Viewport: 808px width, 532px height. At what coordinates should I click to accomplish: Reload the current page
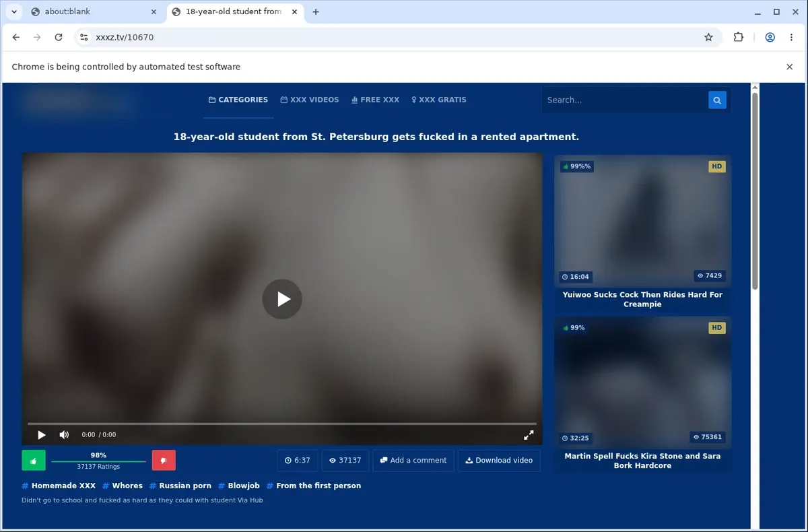tap(59, 38)
